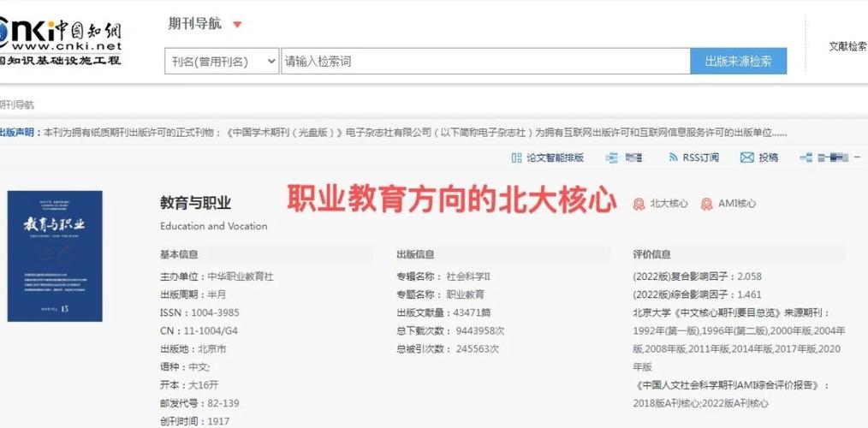Click the 期刊导航 breadcrumb link

(x=16, y=104)
